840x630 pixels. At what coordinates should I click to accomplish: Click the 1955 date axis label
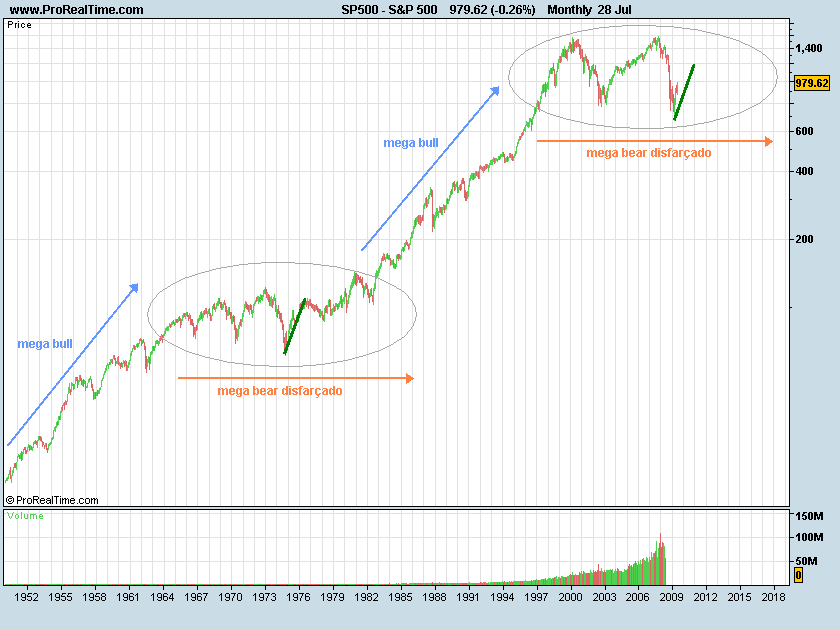click(x=60, y=597)
